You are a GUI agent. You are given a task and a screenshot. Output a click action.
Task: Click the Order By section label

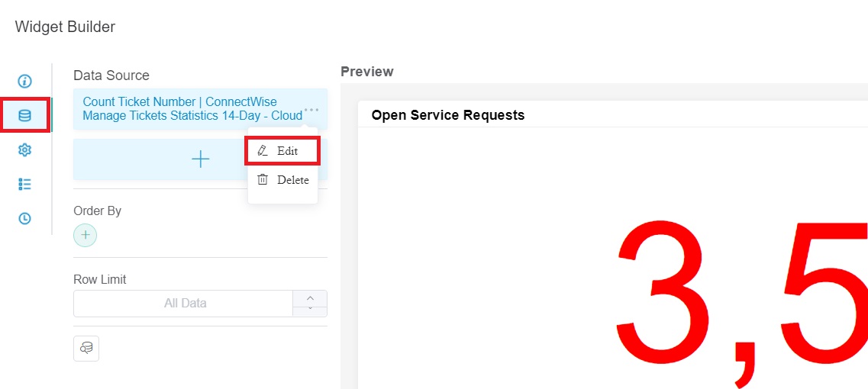[97, 211]
